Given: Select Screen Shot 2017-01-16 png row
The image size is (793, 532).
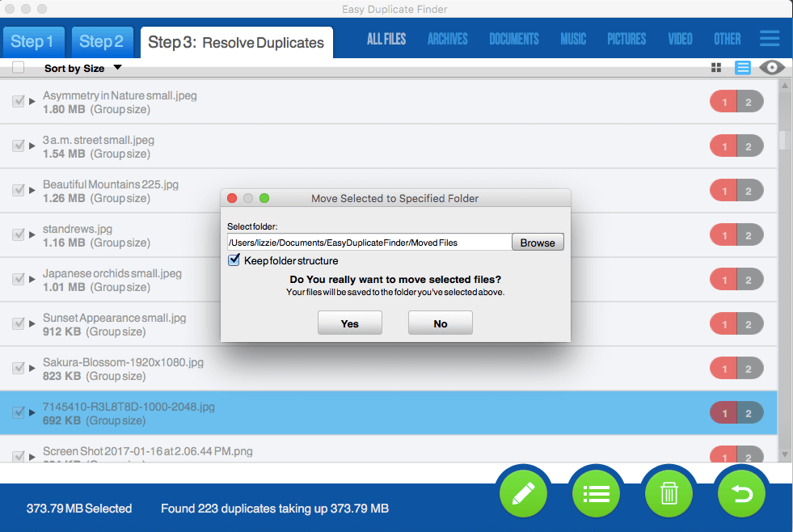Looking at the screenshot, I should coord(388,450).
